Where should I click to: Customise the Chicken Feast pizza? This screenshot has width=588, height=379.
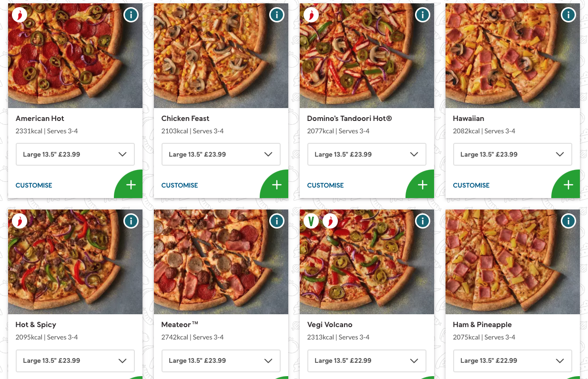180,185
